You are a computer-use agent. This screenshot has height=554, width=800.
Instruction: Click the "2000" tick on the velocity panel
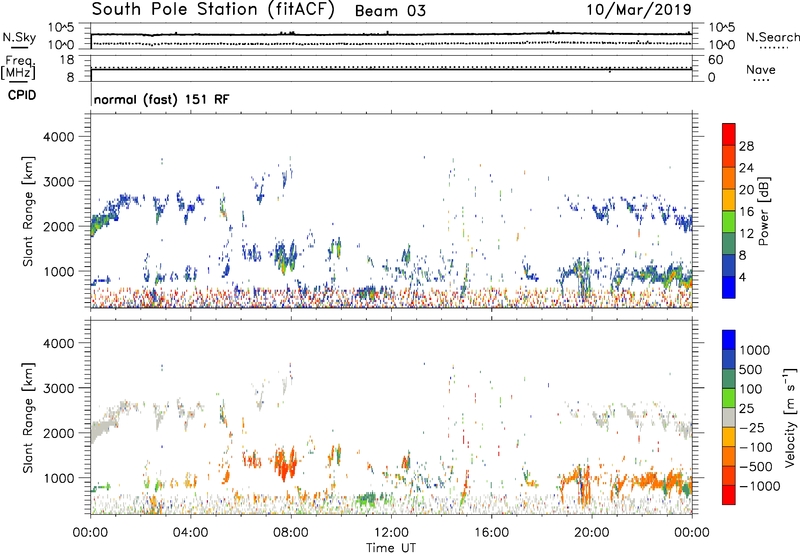[59, 433]
